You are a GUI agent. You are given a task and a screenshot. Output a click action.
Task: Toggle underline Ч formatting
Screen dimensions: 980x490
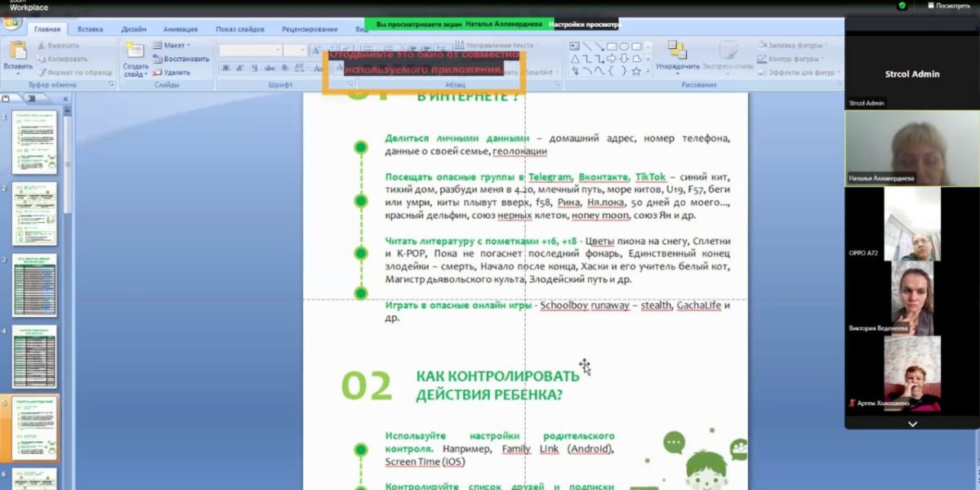coord(255,68)
